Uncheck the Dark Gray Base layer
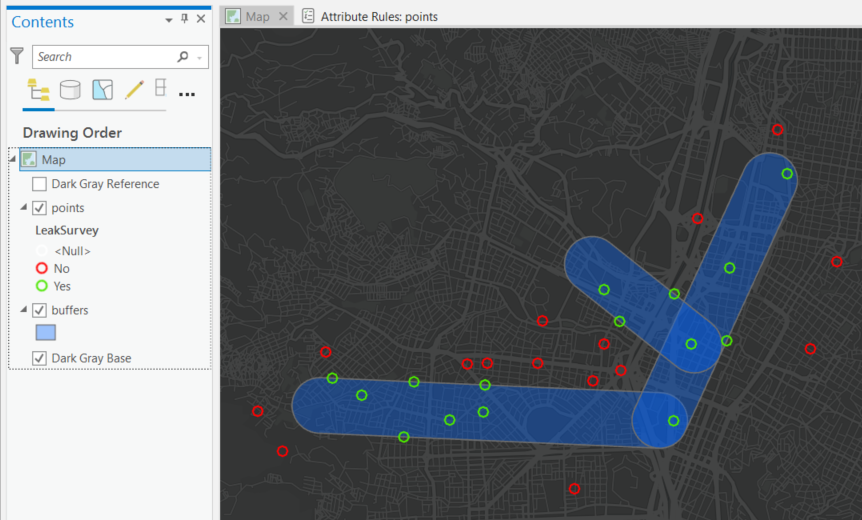This screenshot has width=862, height=520. [x=39, y=358]
